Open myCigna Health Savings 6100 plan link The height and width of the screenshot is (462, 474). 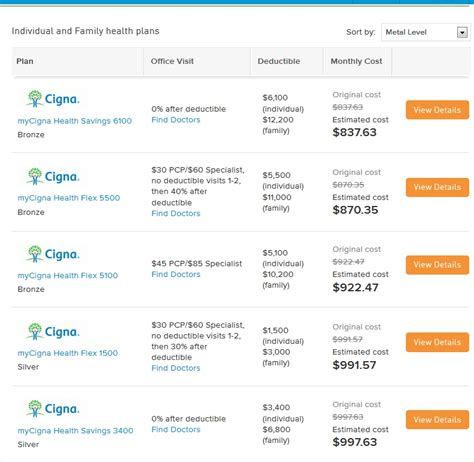(75, 121)
